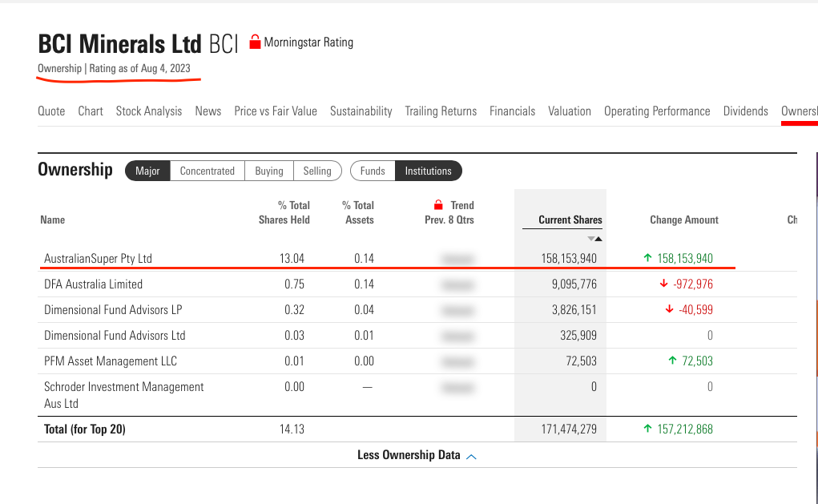
Task: Click the 3,826,151 Current Shares value
Action: pyautogui.click(x=574, y=309)
